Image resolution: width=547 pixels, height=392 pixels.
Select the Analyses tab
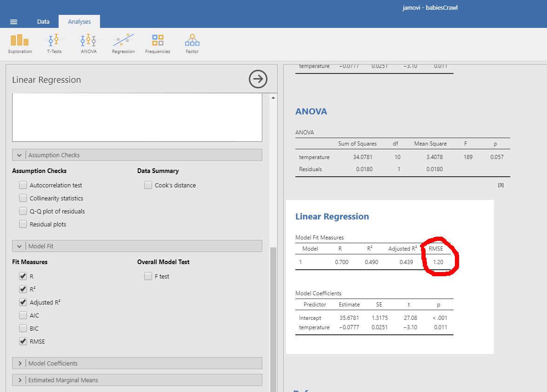(79, 21)
